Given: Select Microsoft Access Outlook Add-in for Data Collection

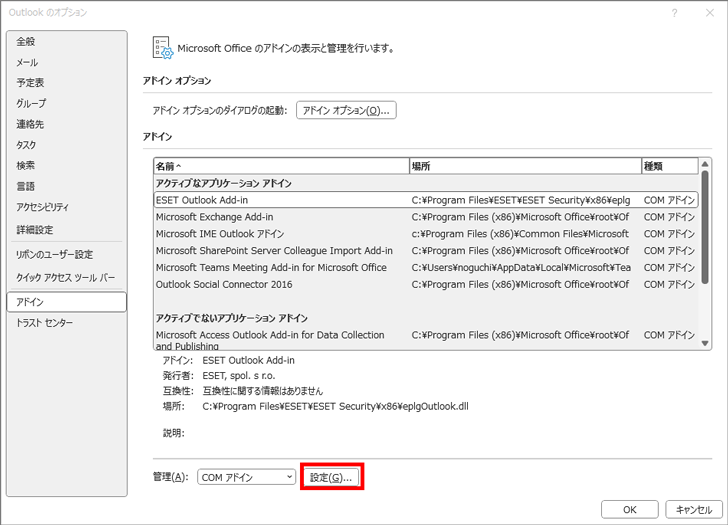Looking at the screenshot, I should click(x=426, y=339).
